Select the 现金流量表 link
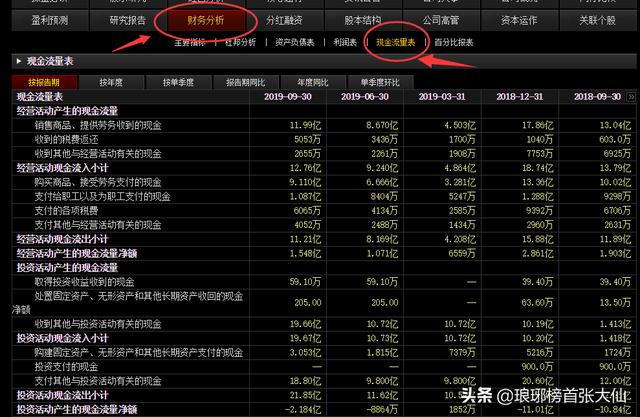Viewport: 640px width, 417px height. [x=396, y=42]
